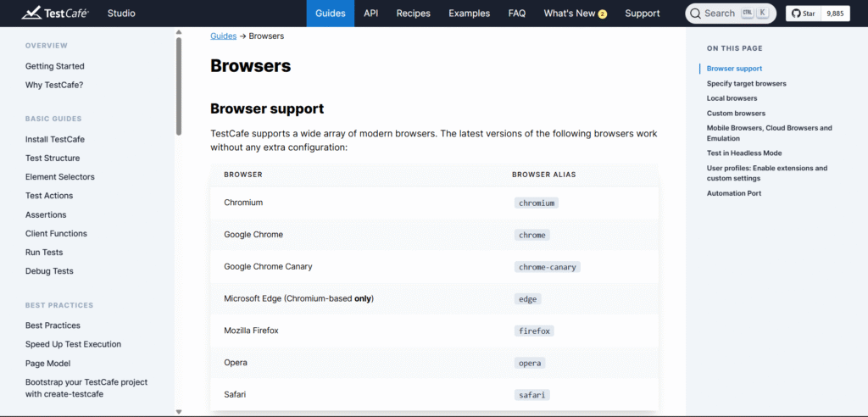Viewport: 868px width, 417px height.
Task: Switch to the Guides tab
Action: [x=331, y=14]
